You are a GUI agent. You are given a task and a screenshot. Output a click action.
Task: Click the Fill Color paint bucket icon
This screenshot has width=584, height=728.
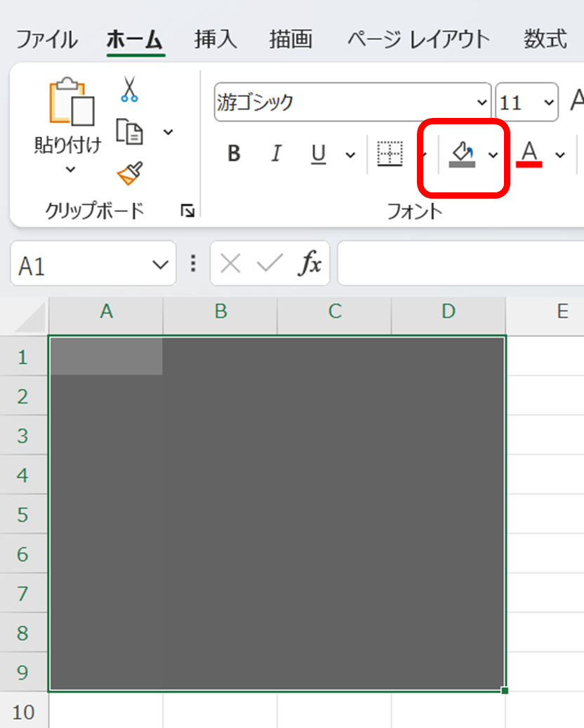[462, 154]
